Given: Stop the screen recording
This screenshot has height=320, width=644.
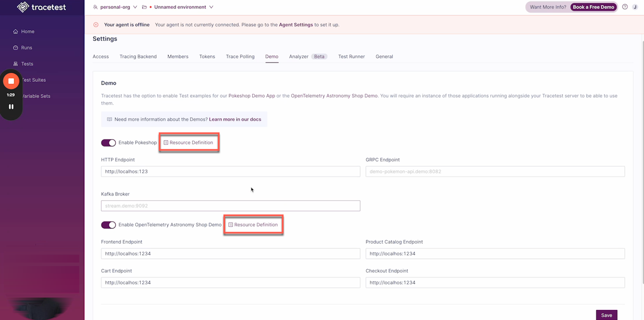Looking at the screenshot, I should (x=11, y=81).
